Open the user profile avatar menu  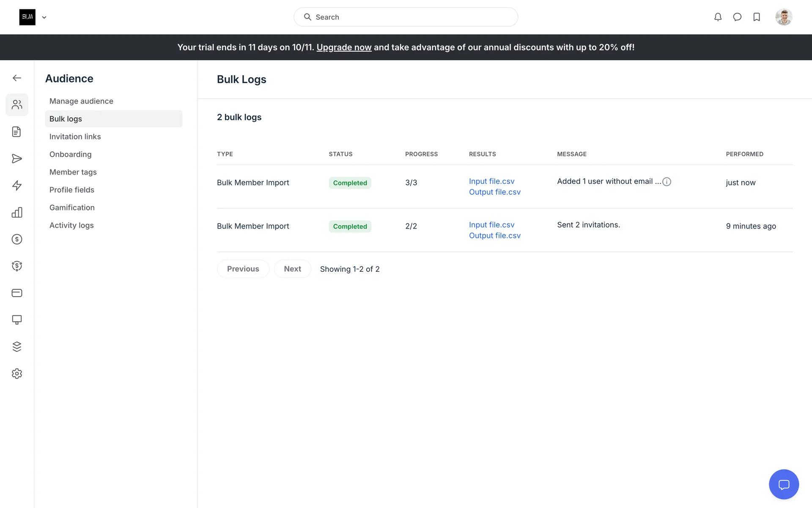click(783, 17)
